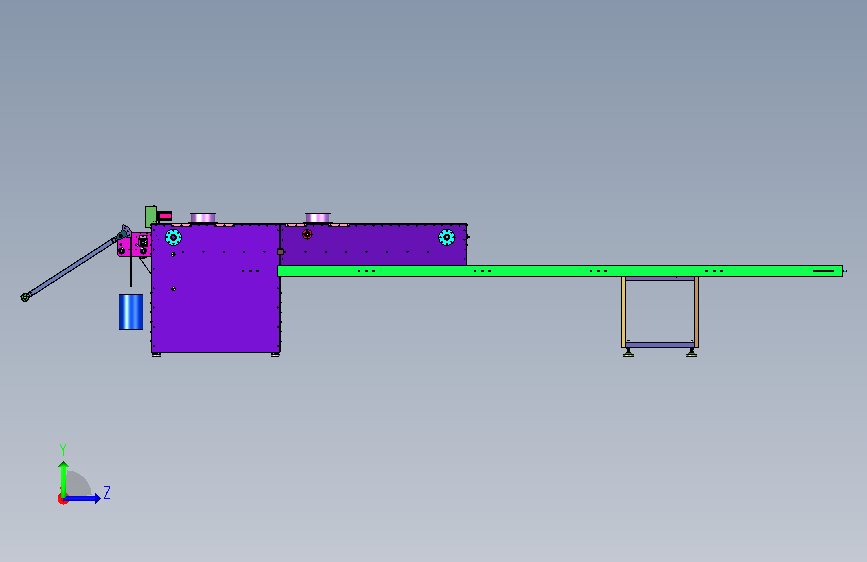Screen dimensions: 867x562
Task: Select the support stand under the conveyor
Action: (660, 316)
